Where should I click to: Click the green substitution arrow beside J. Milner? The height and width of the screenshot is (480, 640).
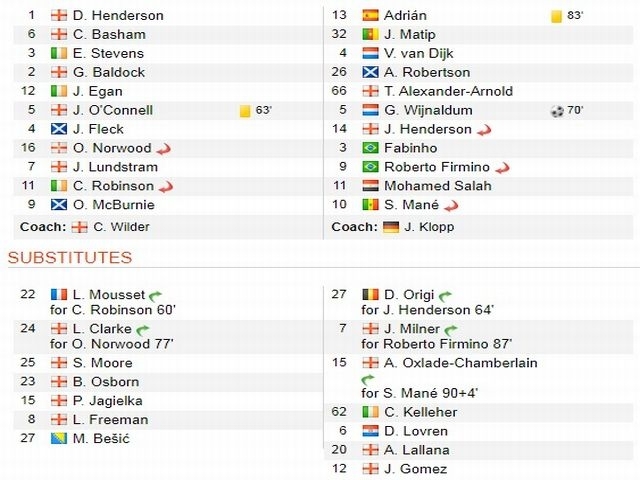point(451,329)
